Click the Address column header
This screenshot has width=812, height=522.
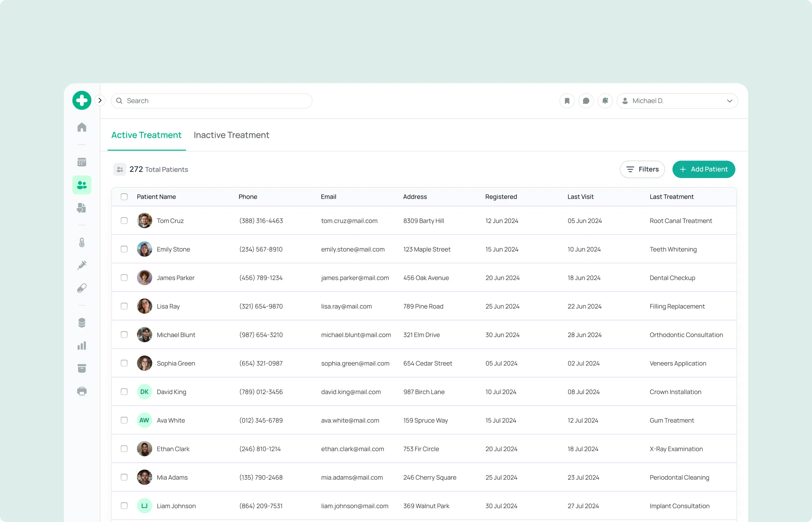pyautogui.click(x=415, y=197)
